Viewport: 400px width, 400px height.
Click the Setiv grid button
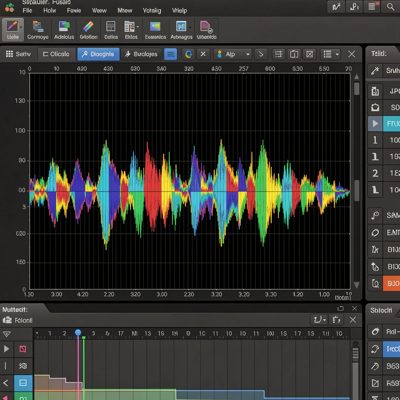click(x=18, y=54)
